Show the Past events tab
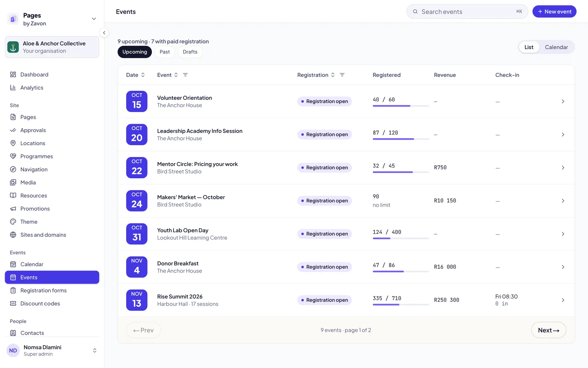This screenshot has height=368, width=588. point(165,52)
